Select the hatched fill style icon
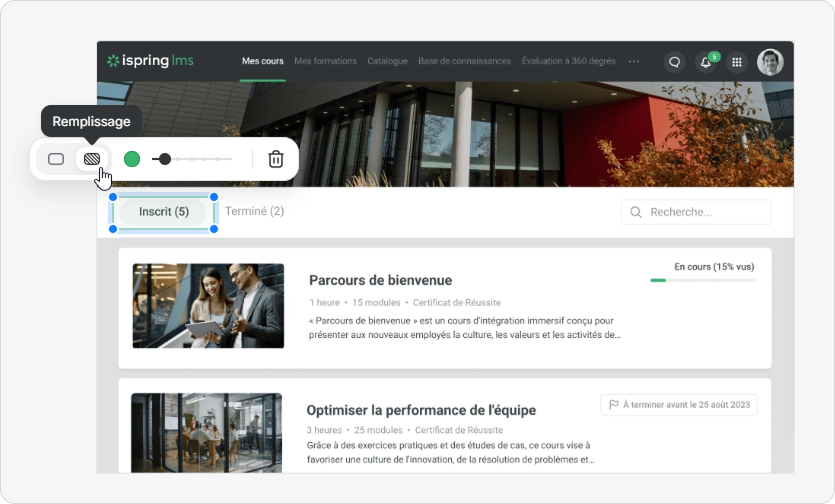Image resolution: width=835 pixels, height=504 pixels. (92, 159)
